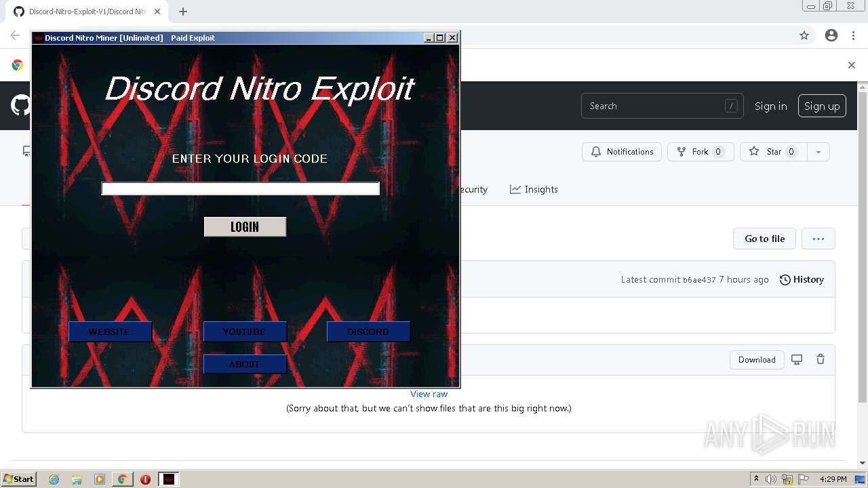Click the DISCORD button
This screenshot has width=868, height=488.
(x=368, y=331)
